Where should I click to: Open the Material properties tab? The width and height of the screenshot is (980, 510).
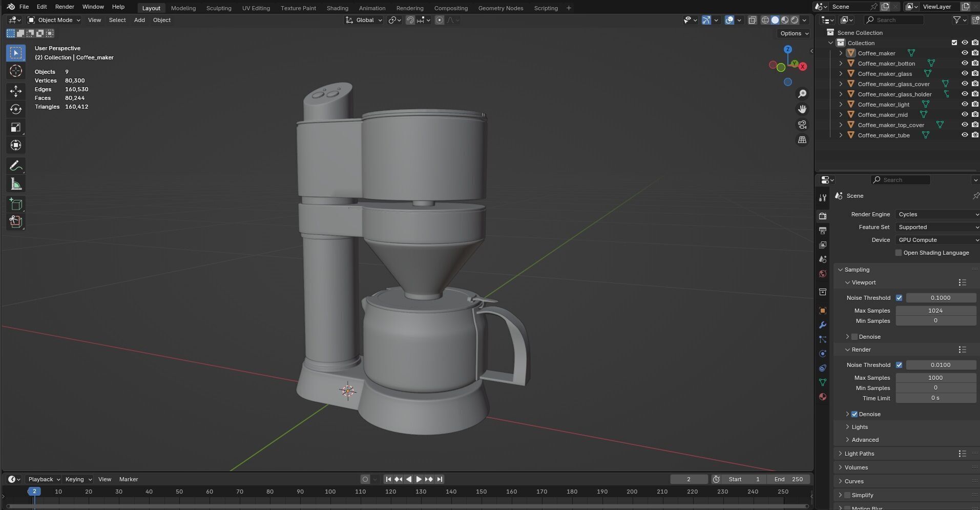coord(823,397)
